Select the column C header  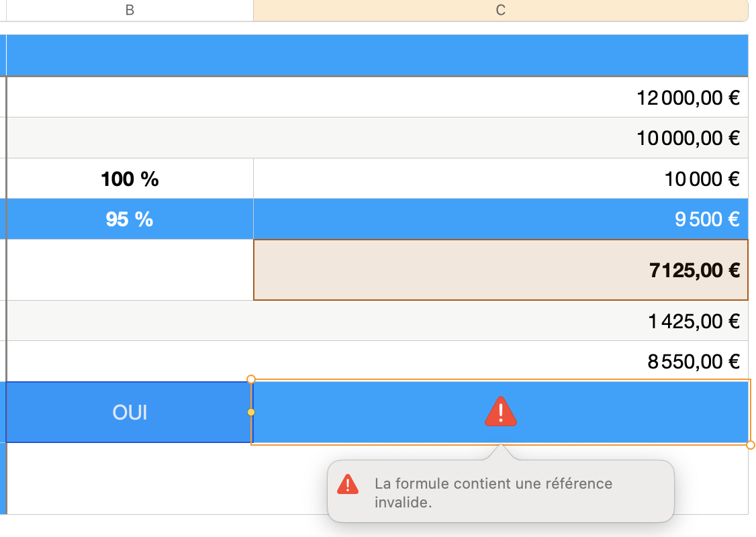[x=500, y=10]
